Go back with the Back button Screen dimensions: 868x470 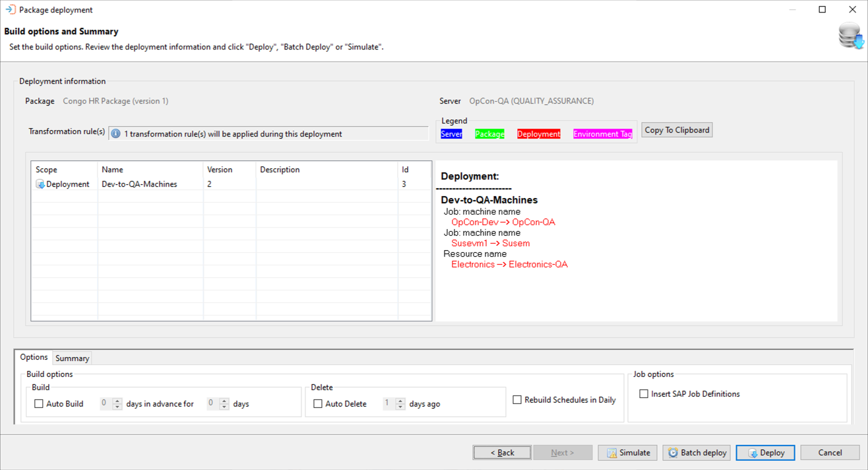[502, 453]
